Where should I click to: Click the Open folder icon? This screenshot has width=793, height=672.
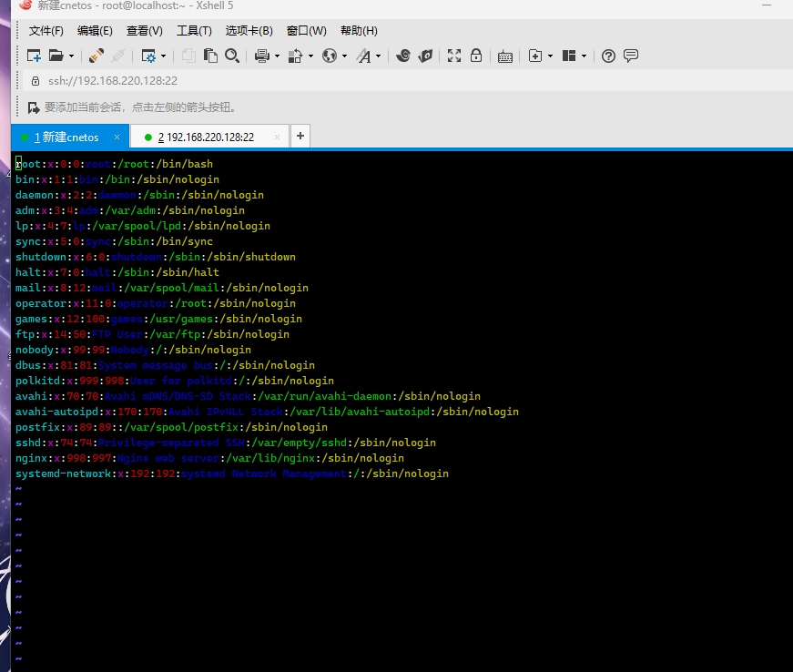click(56, 56)
